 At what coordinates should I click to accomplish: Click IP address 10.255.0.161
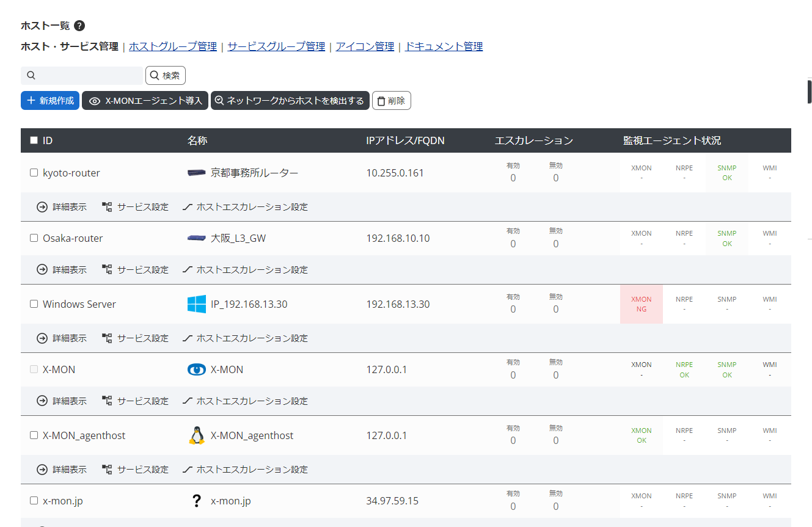coord(395,173)
